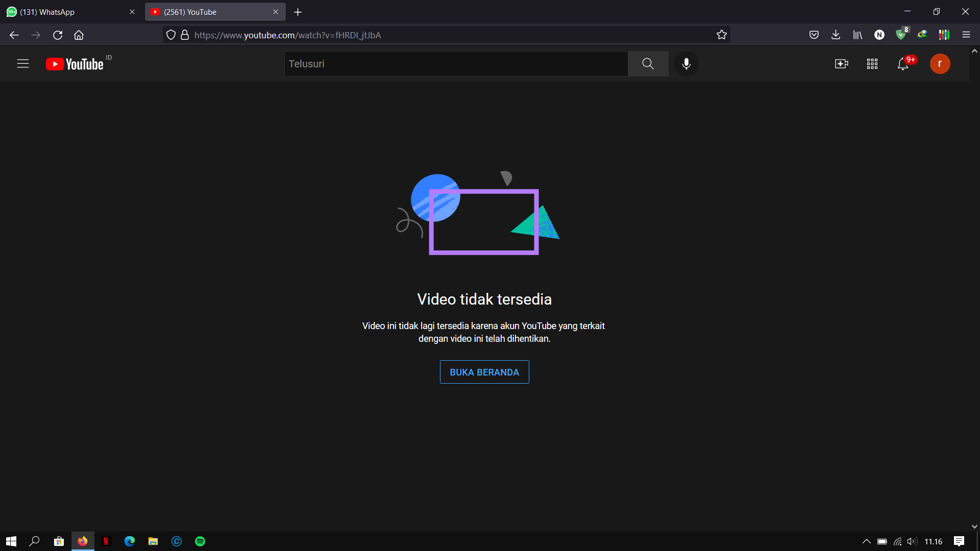Image resolution: width=980 pixels, height=551 pixels.
Task: Click the volume speaker tray icon
Action: [912, 541]
